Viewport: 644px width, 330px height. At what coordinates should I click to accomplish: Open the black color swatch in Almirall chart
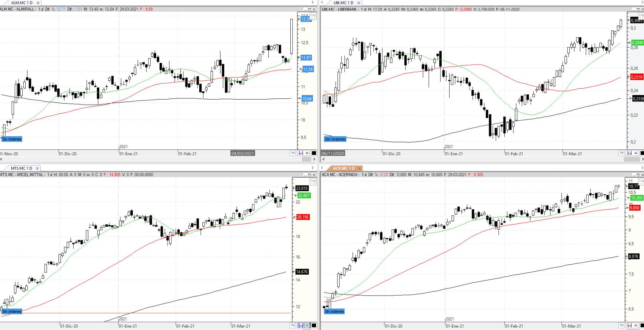pos(314,153)
